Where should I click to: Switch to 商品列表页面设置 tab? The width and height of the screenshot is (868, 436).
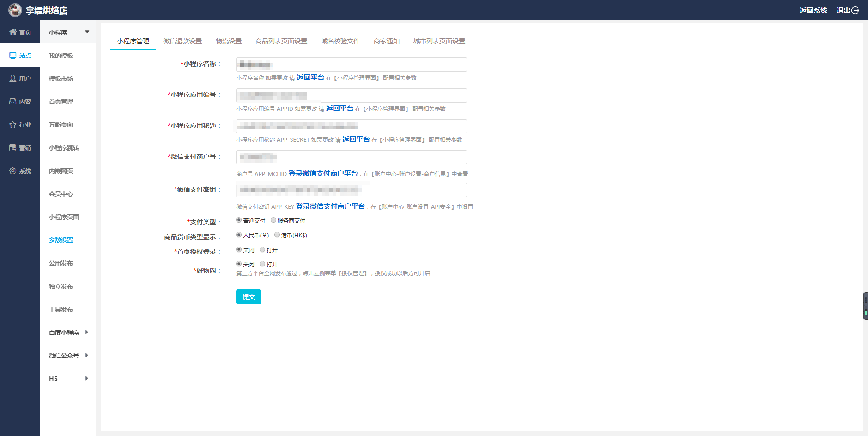(x=281, y=41)
